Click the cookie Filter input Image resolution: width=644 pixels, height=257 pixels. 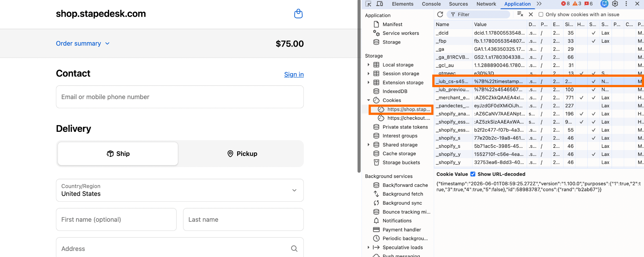point(479,14)
